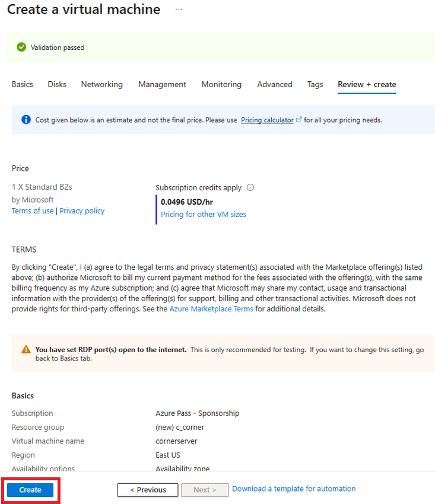Open the Pricing calculator link
This screenshot has height=504, width=435.
(267, 120)
